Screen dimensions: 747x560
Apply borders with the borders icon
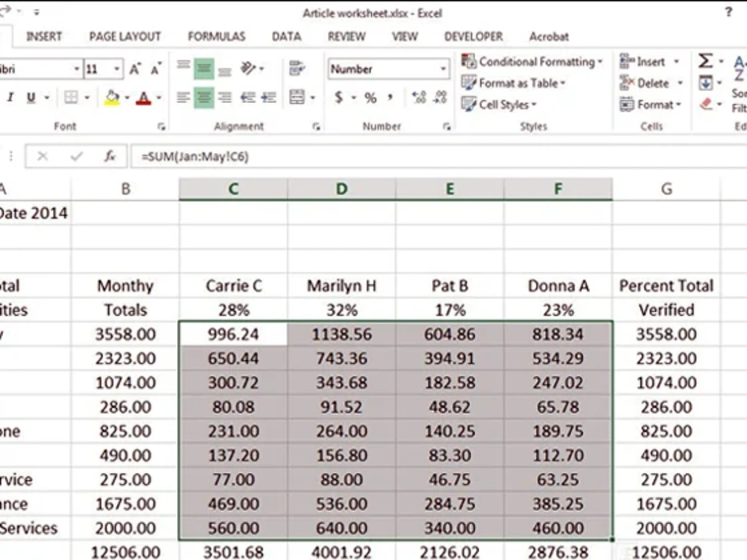[71, 98]
